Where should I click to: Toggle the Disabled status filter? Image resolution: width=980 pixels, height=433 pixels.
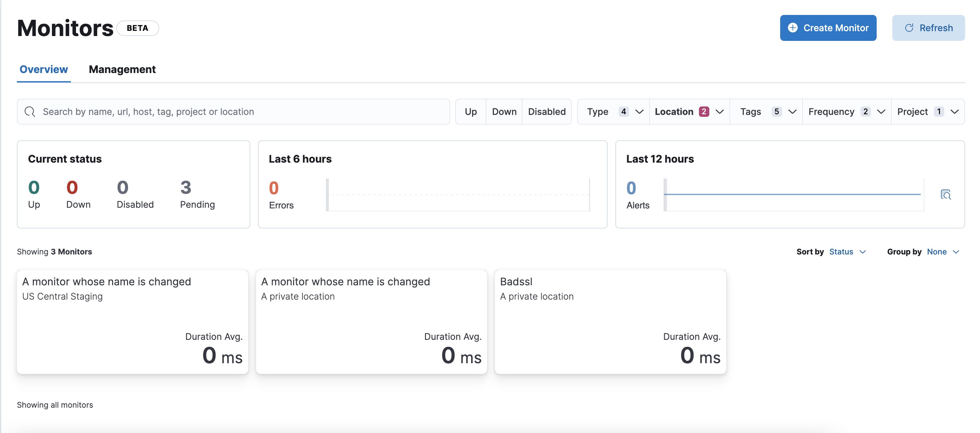(x=547, y=112)
